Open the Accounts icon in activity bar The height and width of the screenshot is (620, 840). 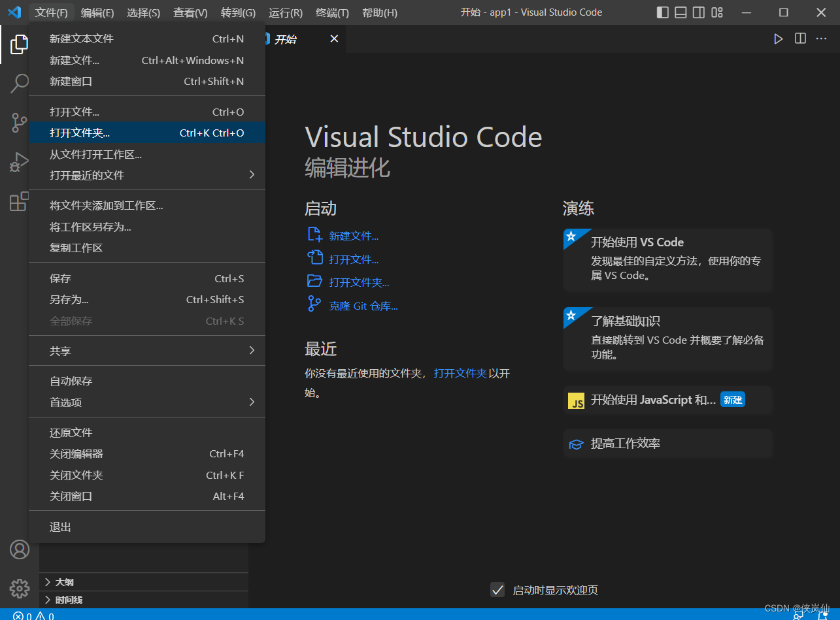[x=20, y=549]
